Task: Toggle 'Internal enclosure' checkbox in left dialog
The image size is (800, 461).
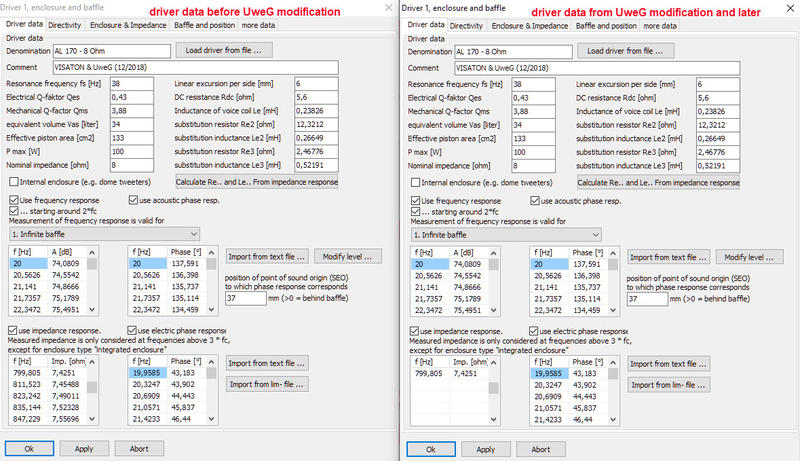Action: click(13, 183)
